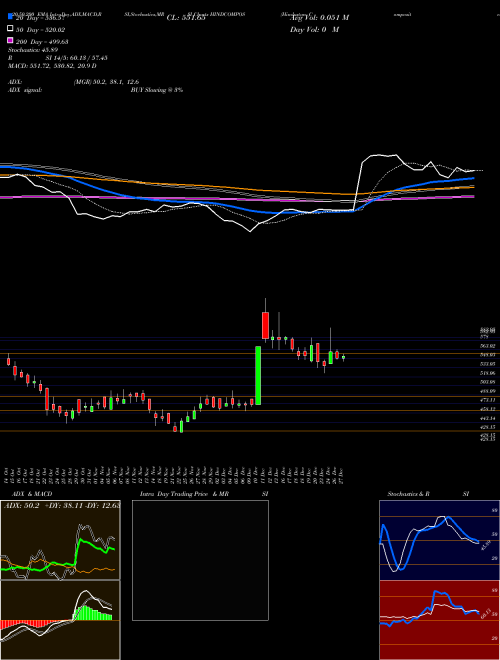The image size is (500, 660).
Task: Click the 518.96 price axis label
Action: pyautogui.click(x=489, y=373)
